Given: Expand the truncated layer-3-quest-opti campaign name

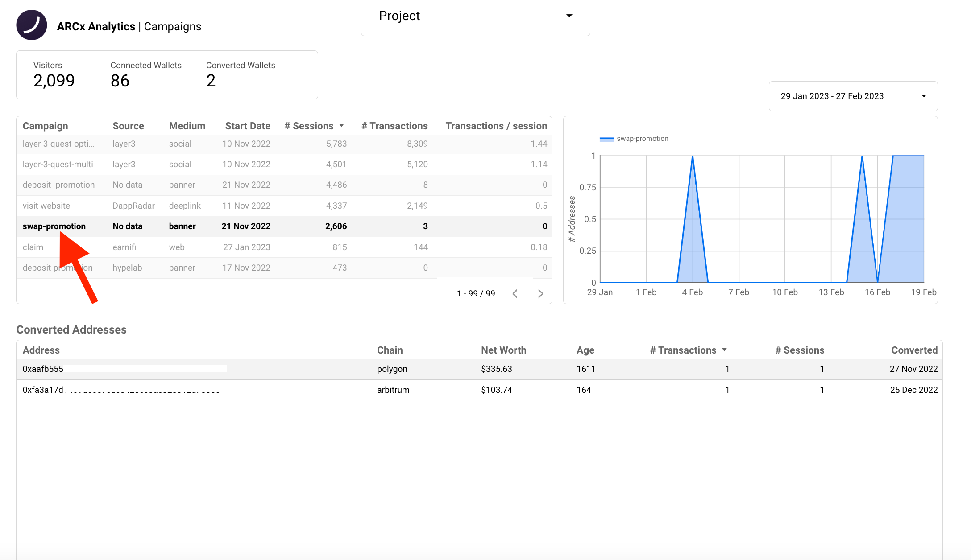Looking at the screenshot, I should click(58, 144).
